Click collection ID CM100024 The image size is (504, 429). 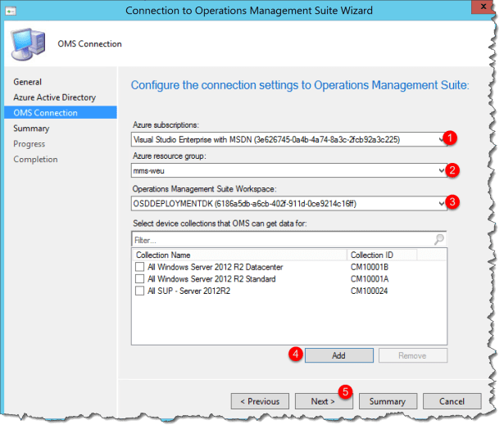[x=370, y=291]
